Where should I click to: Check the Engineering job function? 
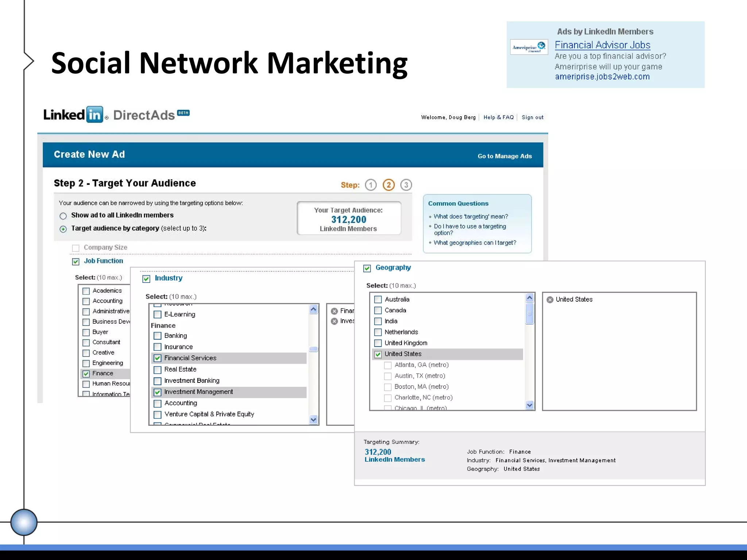point(86,363)
